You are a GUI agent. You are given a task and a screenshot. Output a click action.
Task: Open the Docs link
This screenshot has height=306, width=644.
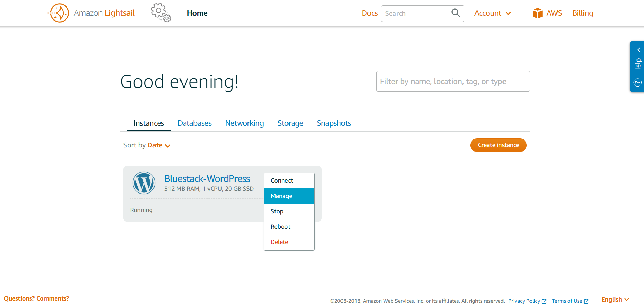(x=370, y=13)
